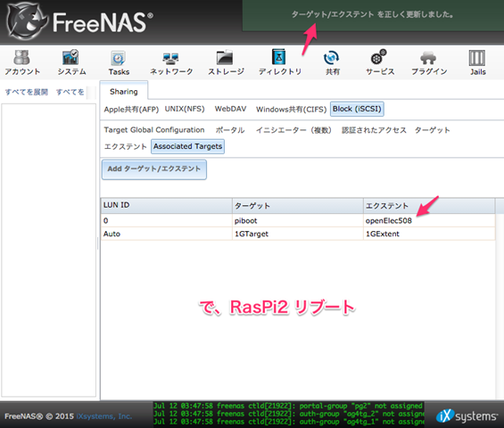
Task: Switch to Apple共有(AFP) tab
Action: 131,110
